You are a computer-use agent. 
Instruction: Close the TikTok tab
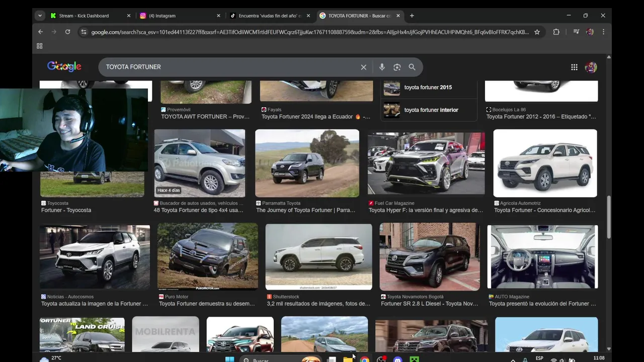[x=308, y=16]
